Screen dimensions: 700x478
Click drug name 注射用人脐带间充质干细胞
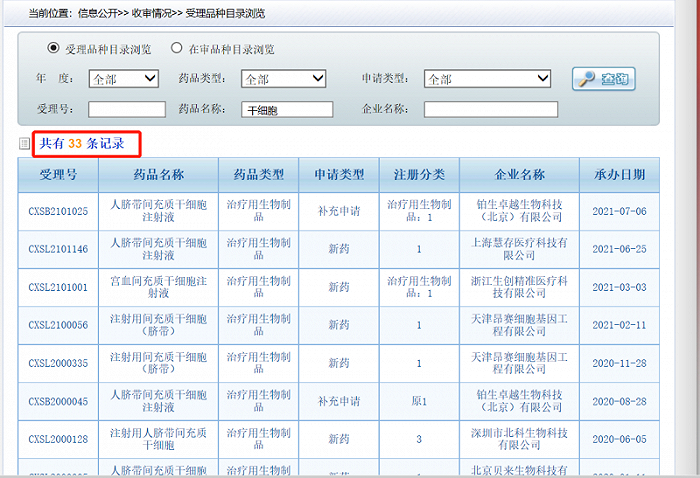tap(158, 439)
